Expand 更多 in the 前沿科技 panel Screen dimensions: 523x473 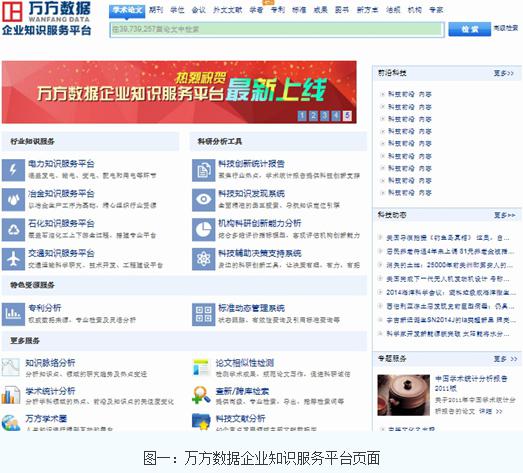pos(504,73)
